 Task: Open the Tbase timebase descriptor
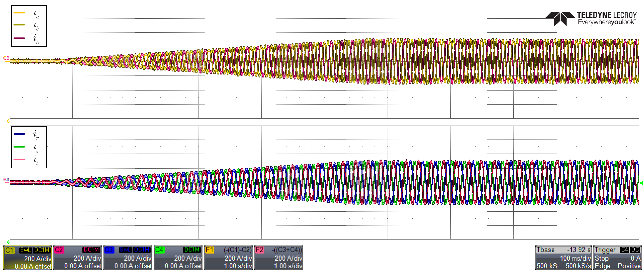[563, 258]
